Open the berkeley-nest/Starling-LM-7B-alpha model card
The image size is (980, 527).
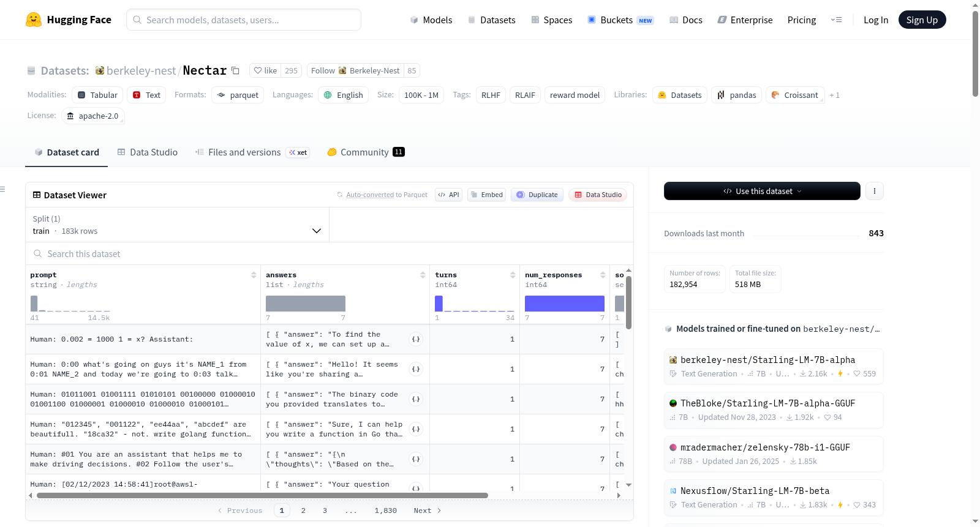tap(774, 366)
